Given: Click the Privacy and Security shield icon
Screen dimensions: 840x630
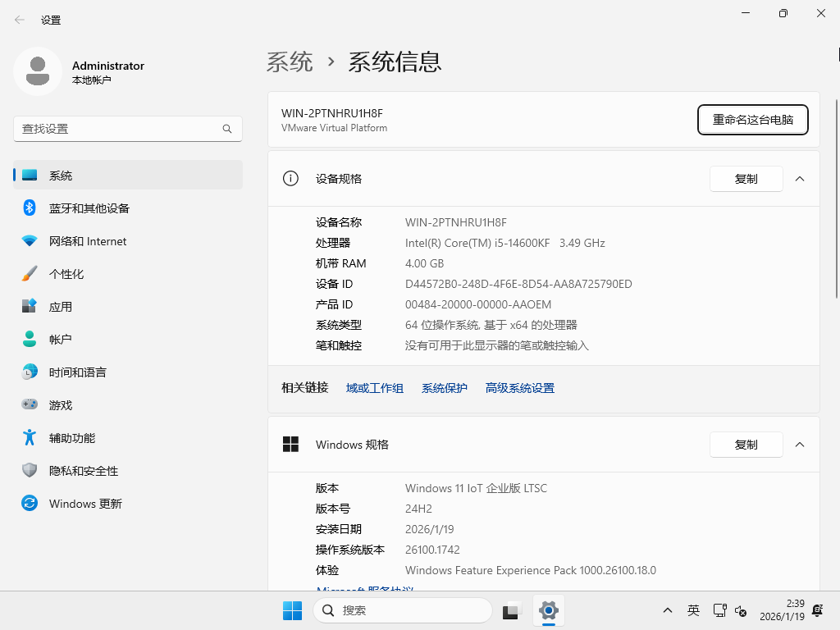Looking at the screenshot, I should (30, 470).
